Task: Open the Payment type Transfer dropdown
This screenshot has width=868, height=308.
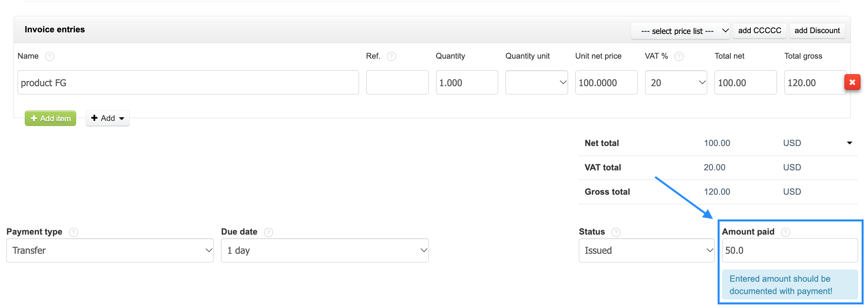Action: [110, 250]
